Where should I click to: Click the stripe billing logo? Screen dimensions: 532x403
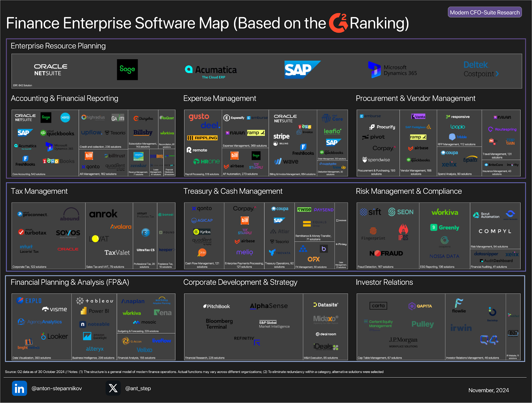[x=281, y=139]
